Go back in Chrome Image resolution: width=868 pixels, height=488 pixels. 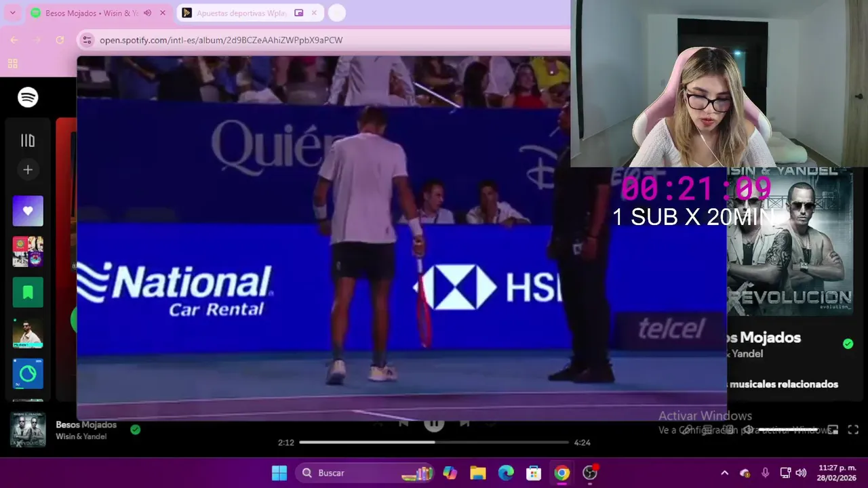click(14, 40)
